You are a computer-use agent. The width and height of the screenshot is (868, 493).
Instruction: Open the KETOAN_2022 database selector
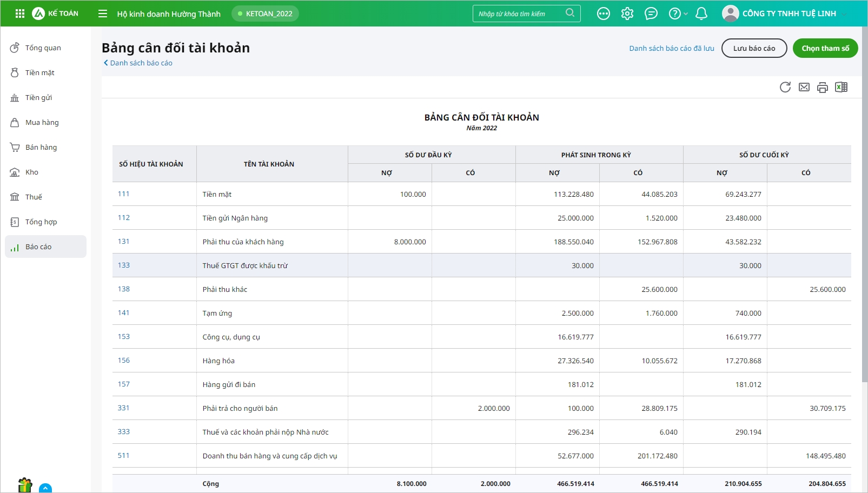click(265, 14)
